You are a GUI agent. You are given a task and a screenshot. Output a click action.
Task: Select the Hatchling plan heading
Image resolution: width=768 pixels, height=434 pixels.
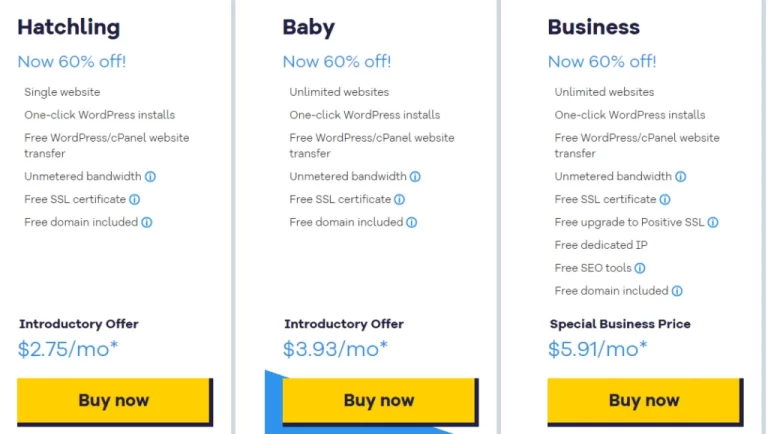[68, 27]
